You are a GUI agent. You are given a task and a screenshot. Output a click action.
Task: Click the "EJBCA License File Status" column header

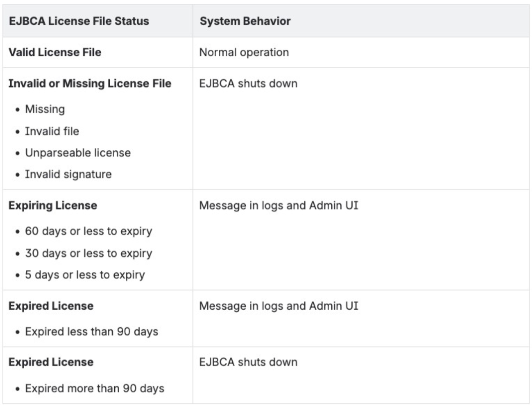click(79, 21)
